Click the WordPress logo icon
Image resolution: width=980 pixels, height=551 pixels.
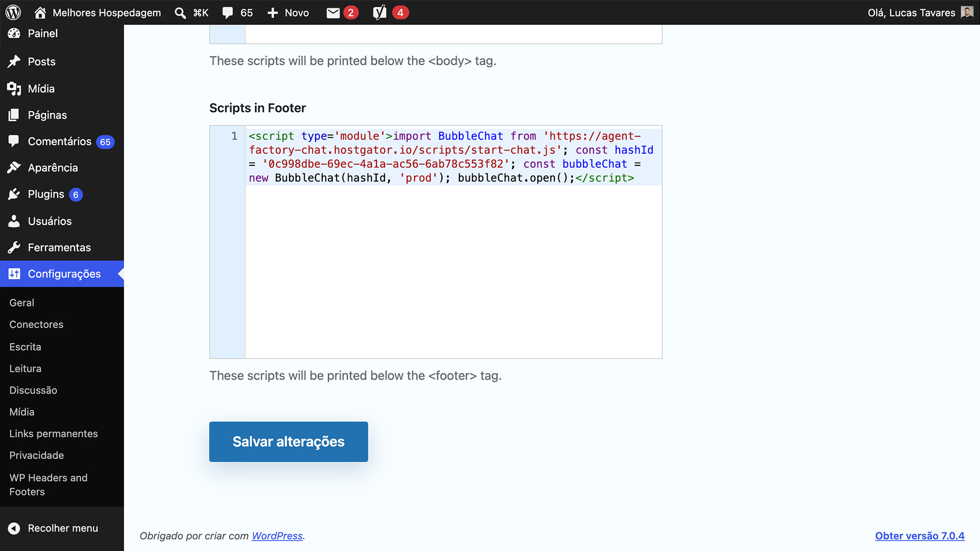(x=13, y=12)
